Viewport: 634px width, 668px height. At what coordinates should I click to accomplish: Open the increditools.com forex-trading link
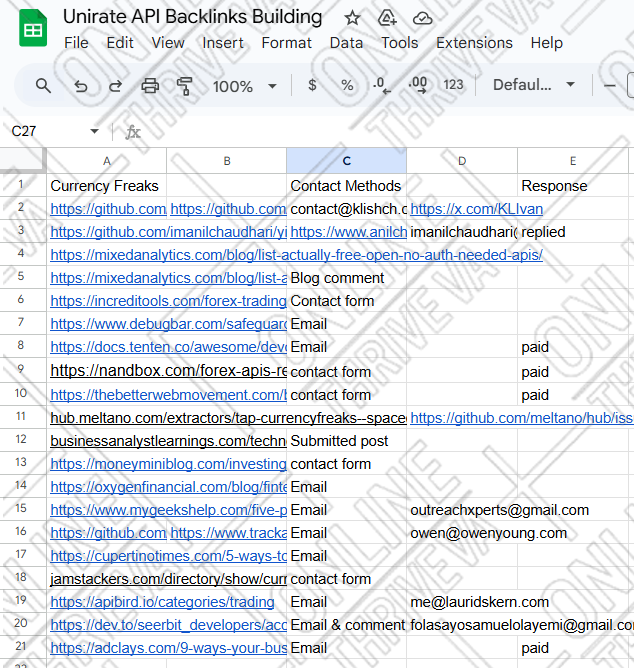168,301
